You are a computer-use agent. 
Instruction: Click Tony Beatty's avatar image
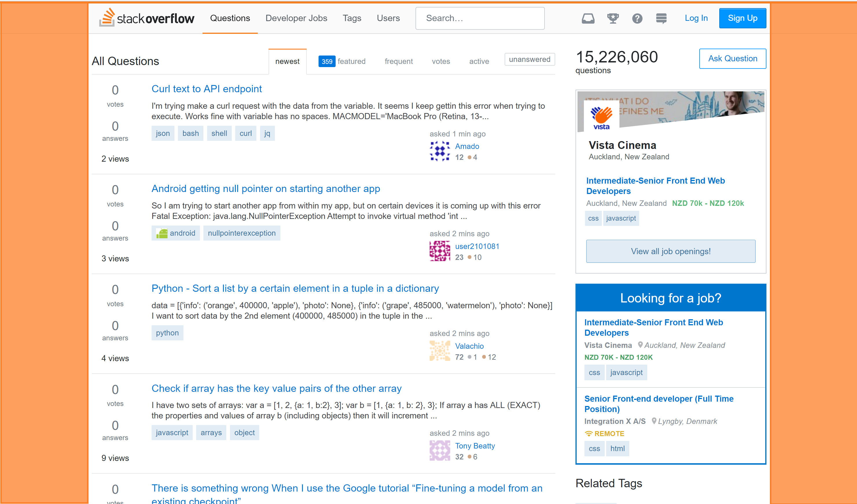click(439, 451)
